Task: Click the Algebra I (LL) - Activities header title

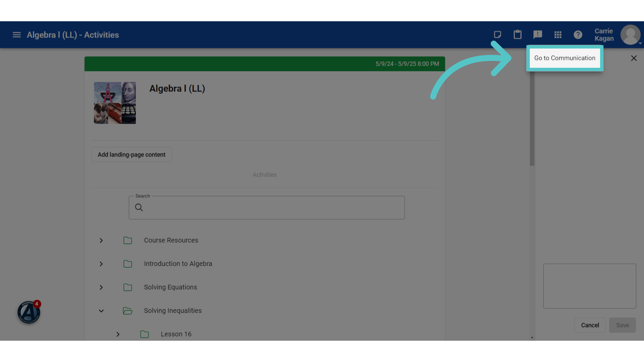Action: (73, 35)
